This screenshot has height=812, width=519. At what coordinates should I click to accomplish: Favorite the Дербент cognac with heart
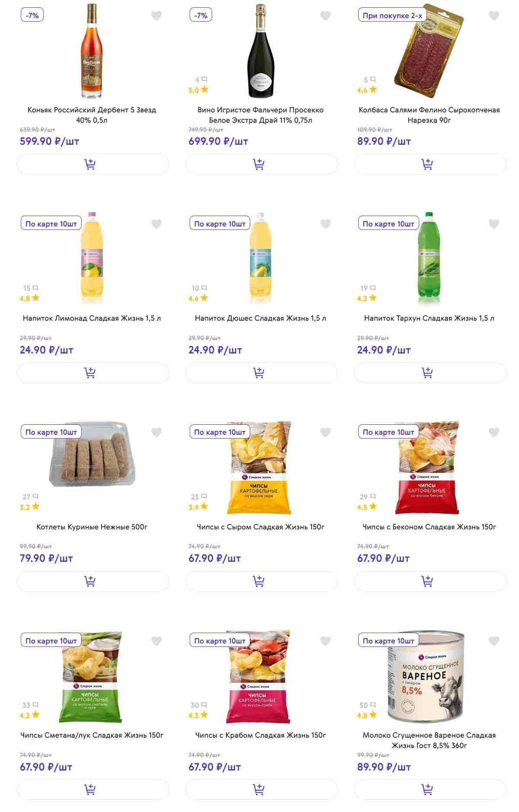click(156, 16)
